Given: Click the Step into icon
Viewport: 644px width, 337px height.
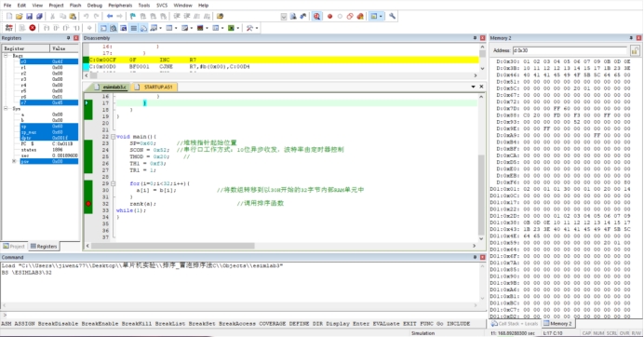Looking at the screenshot, I should [x=47, y=28].
